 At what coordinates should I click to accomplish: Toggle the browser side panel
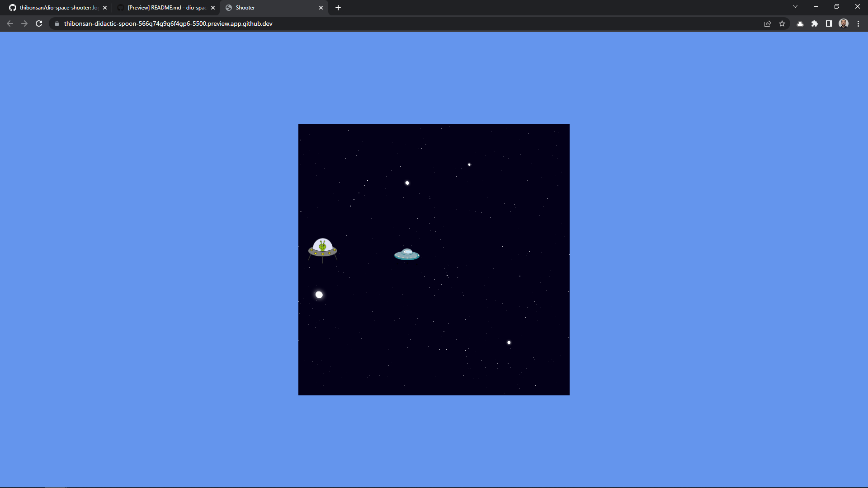pyautogui.click(x=829, y=23)
